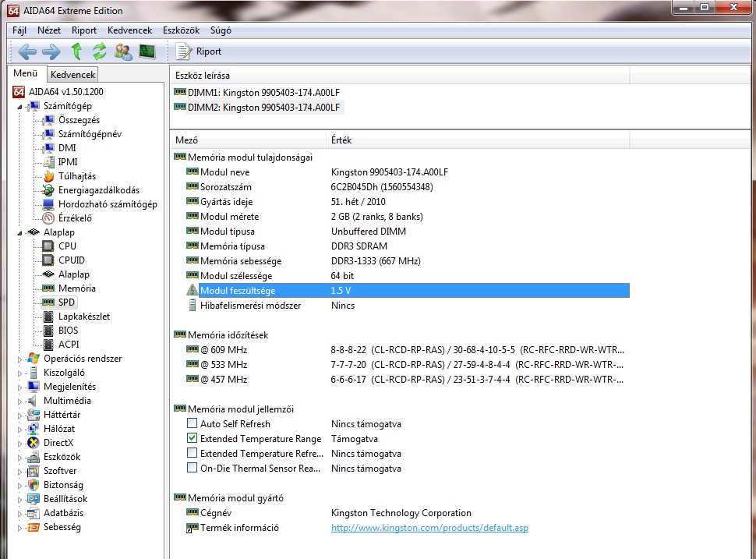Select the Biztonság shield icon
Viewport: 756px width, 559px height.
click(x=34, y=485)
